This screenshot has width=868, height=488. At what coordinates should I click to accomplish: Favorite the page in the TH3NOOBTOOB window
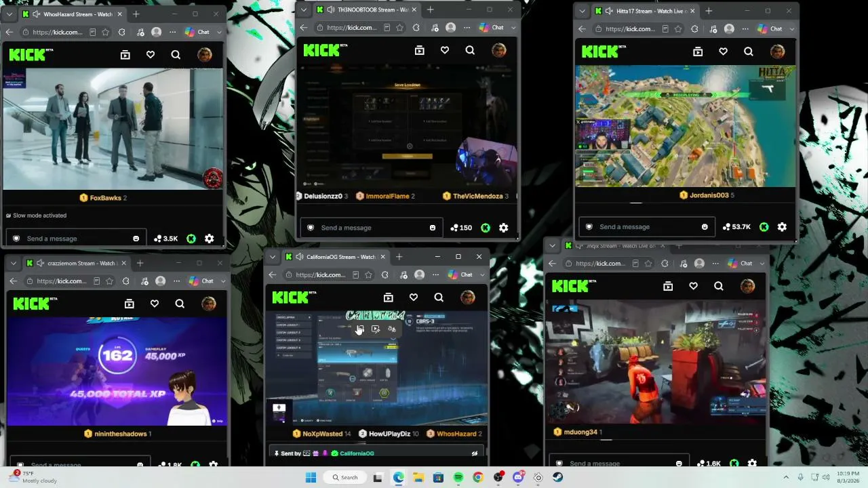[400, 28]
